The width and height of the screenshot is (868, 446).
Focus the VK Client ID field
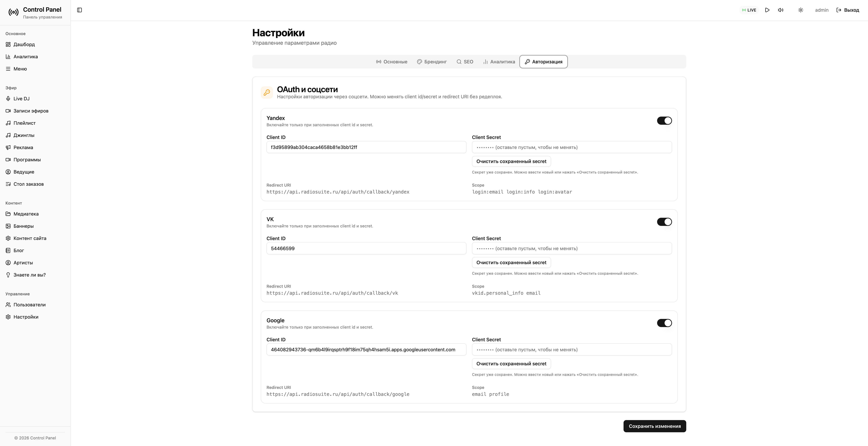pos(366,249)
